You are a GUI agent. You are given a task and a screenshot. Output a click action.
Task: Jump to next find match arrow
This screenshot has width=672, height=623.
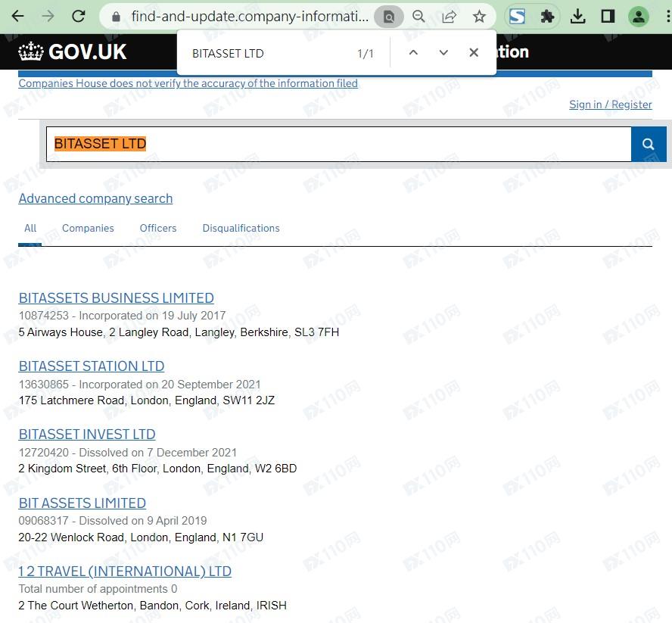tap(443, 53)
